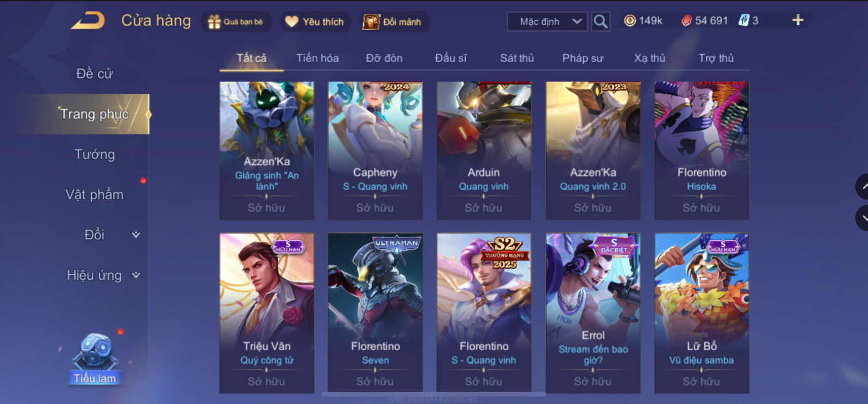
Task: Select the Tiến hóa tab
Action: [317, 58]
